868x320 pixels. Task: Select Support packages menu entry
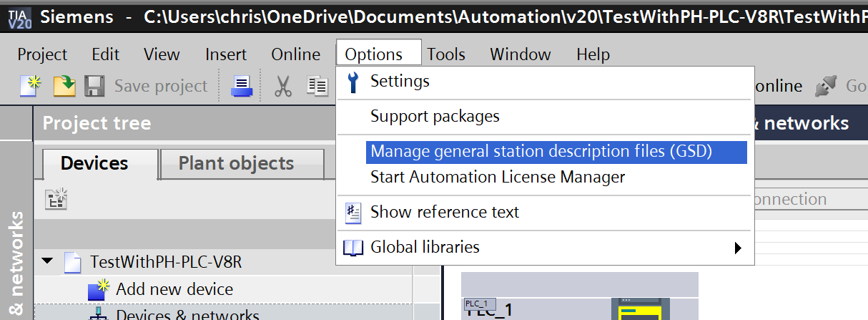(x=435, y=116)
